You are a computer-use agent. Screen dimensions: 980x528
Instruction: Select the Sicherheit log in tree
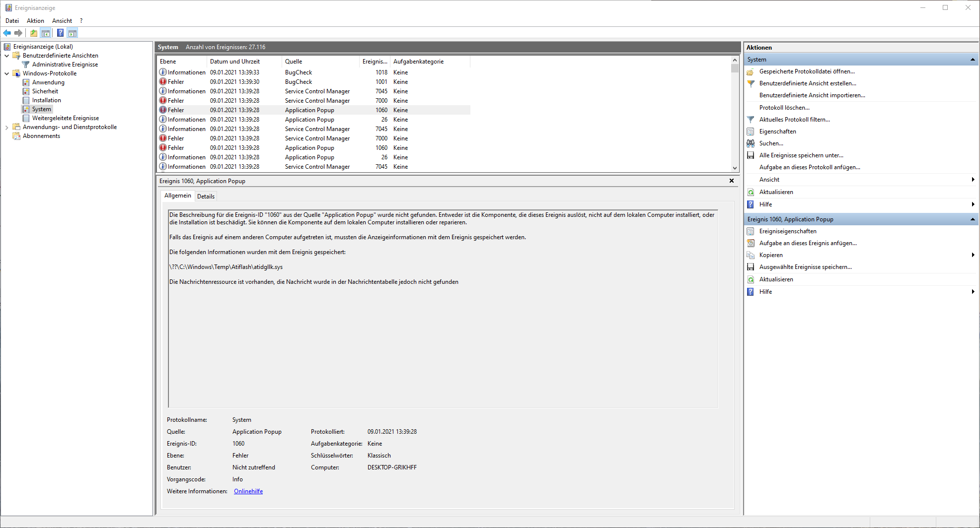coord(45,91)
